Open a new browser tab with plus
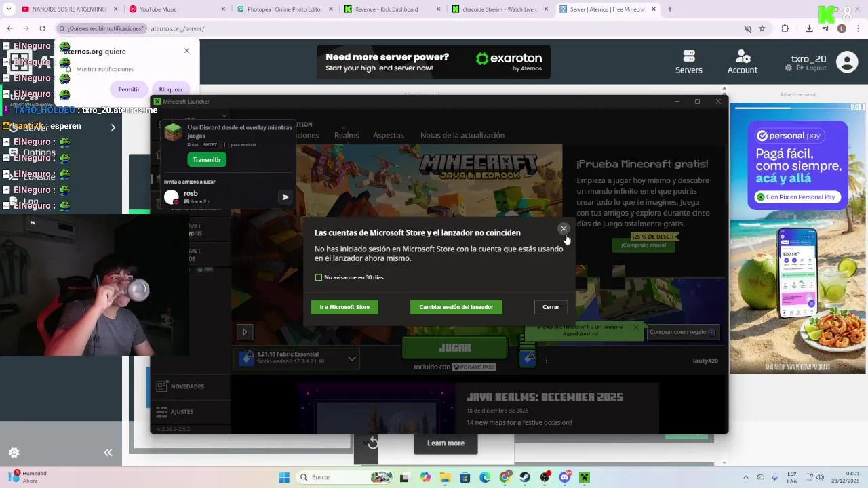Screen dimensions: 868x488 [670, 9]
